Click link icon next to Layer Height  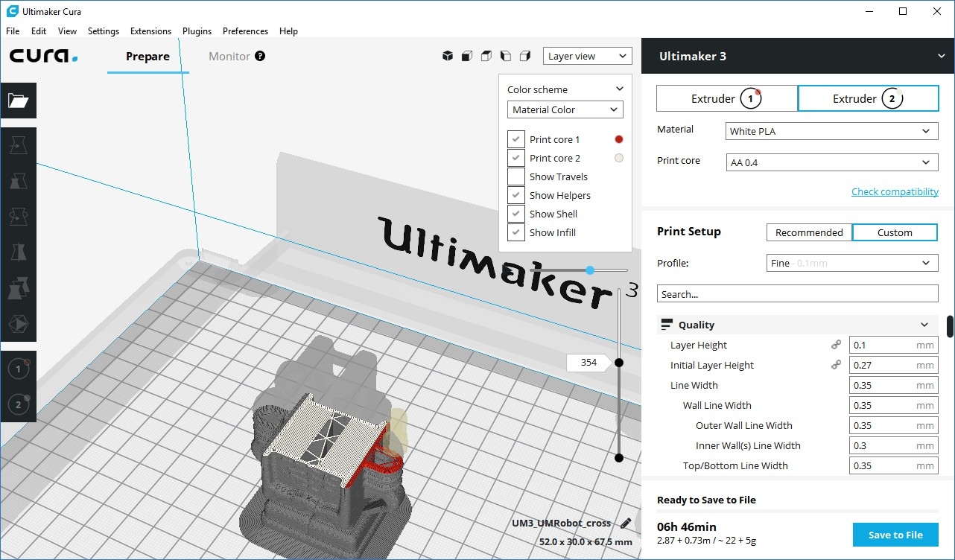coord(837,345)
